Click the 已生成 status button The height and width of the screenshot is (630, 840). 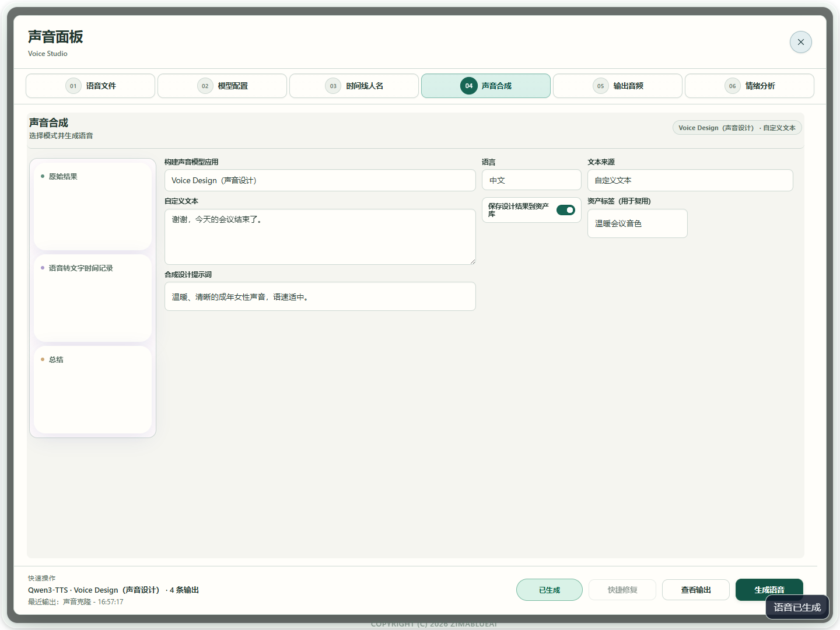click(549, 590)
